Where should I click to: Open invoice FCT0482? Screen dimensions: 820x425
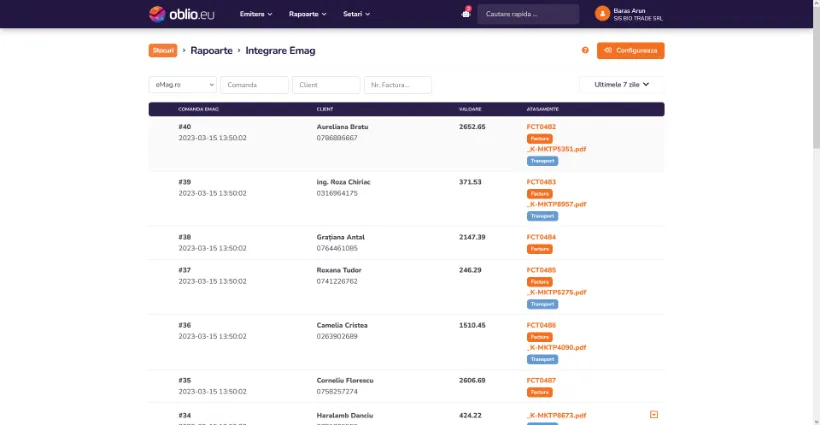click(541, 127)
